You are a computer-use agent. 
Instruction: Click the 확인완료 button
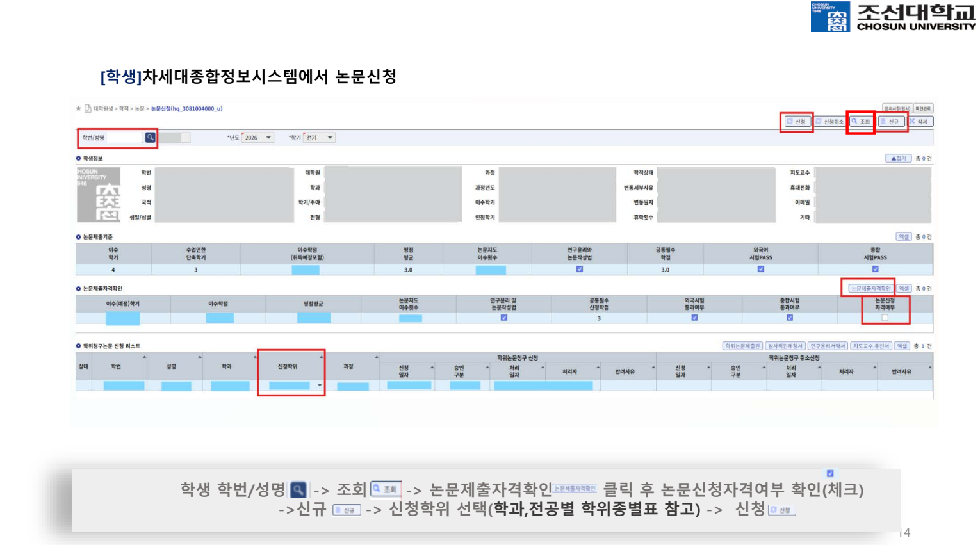(923, 108)
